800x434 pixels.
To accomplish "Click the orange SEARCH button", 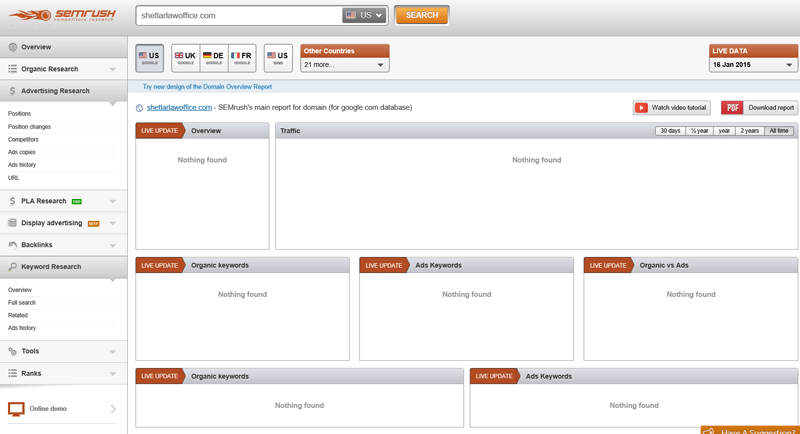I will pyautogui.click(x=421, y=15).
